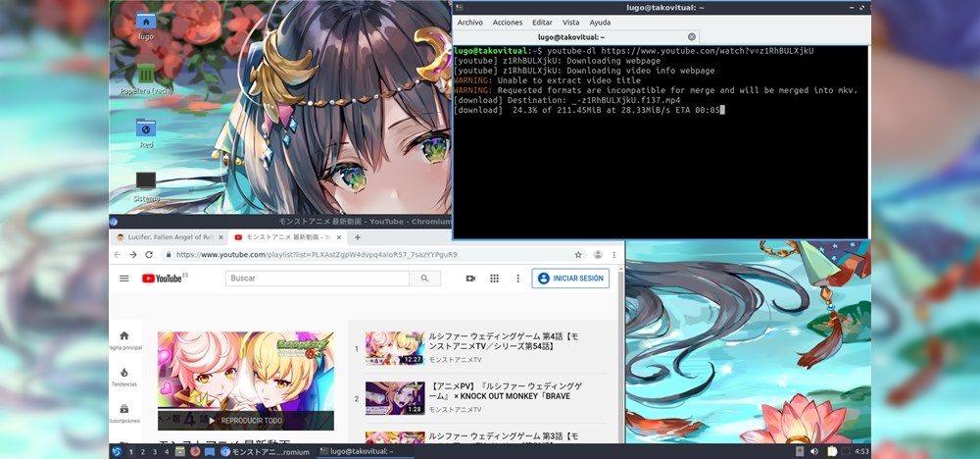The height and width of the screenshot is (459, 980).
Task: Open Página principal in YouTube sidebar
Action: pyautogui.click(x=124, y=340)
